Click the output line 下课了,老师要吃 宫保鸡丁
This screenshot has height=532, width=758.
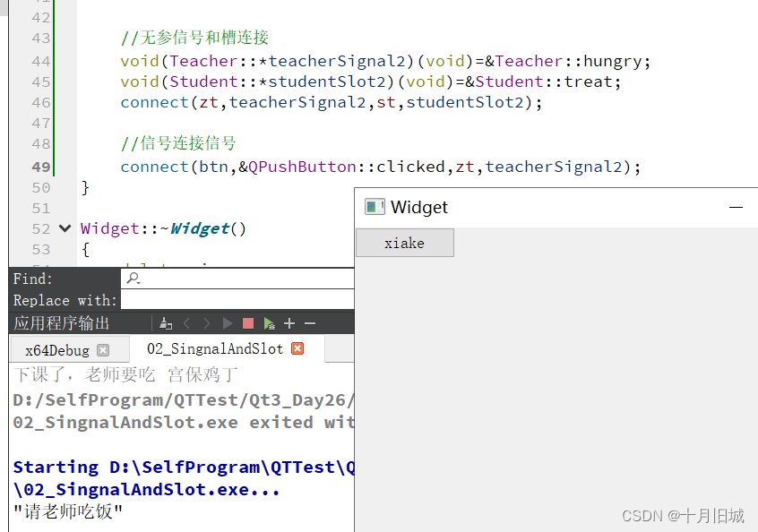tap(125, 374)
